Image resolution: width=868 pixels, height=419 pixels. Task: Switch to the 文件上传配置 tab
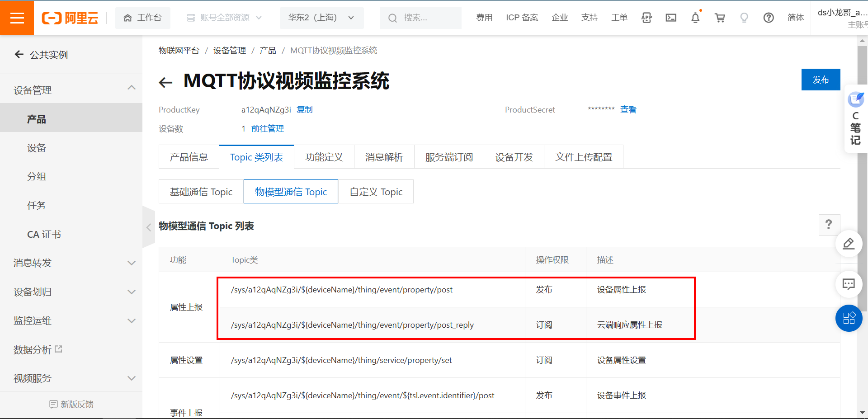click(x=584, y=157)
